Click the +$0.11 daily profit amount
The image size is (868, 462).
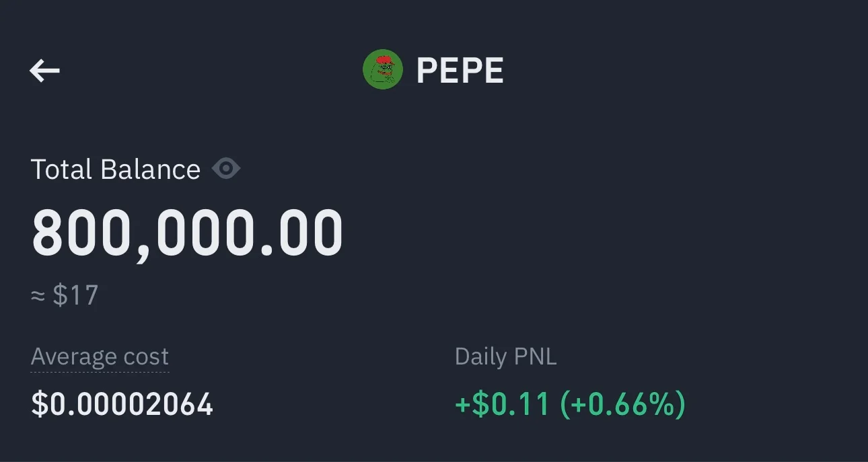tap(502, 404)
